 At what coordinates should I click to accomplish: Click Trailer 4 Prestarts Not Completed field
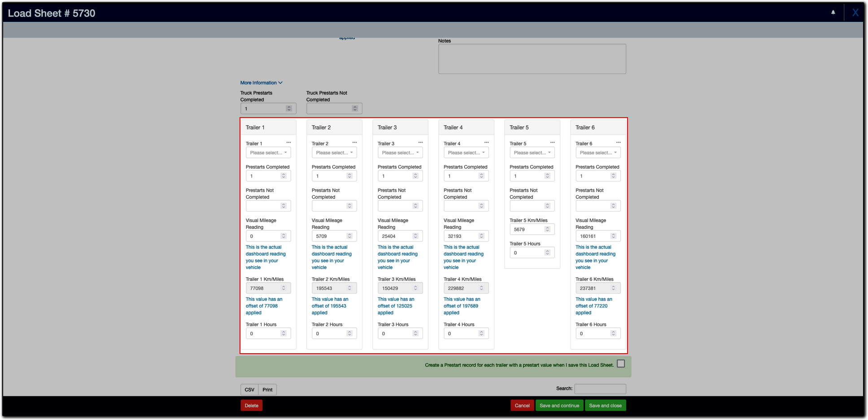coord(466,206)
